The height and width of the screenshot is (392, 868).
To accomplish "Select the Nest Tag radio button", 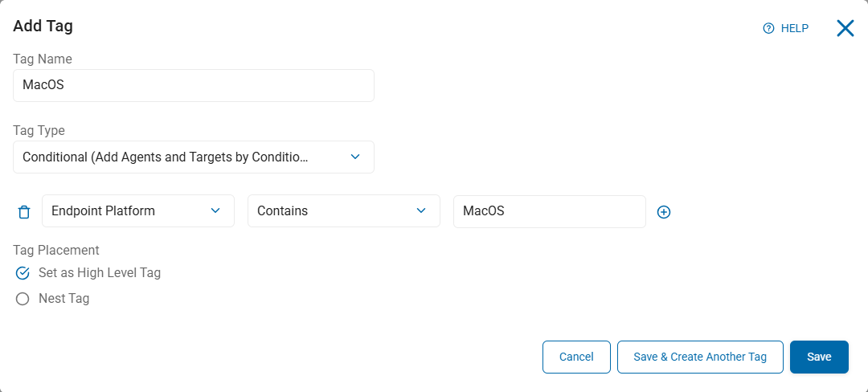I will [23, 299].
